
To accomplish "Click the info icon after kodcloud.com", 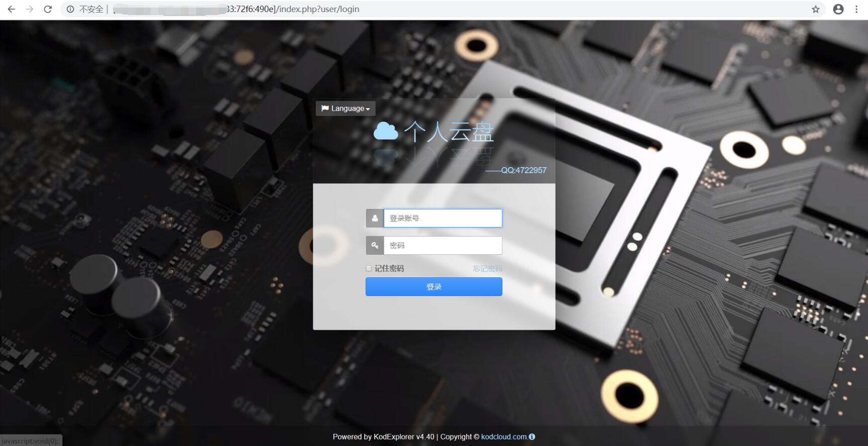I will 532,437.
